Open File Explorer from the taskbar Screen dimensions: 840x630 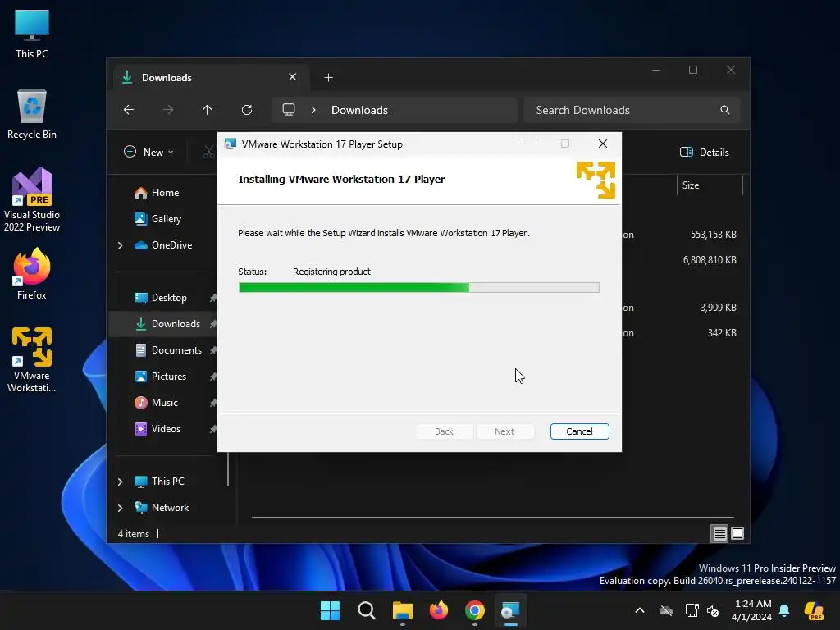(402, 610)
